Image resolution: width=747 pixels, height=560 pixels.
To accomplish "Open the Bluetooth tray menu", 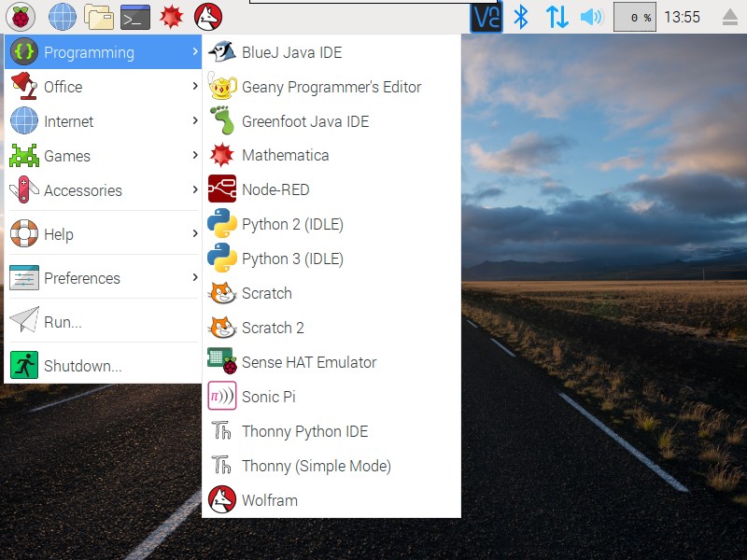I will pos(521,17).
